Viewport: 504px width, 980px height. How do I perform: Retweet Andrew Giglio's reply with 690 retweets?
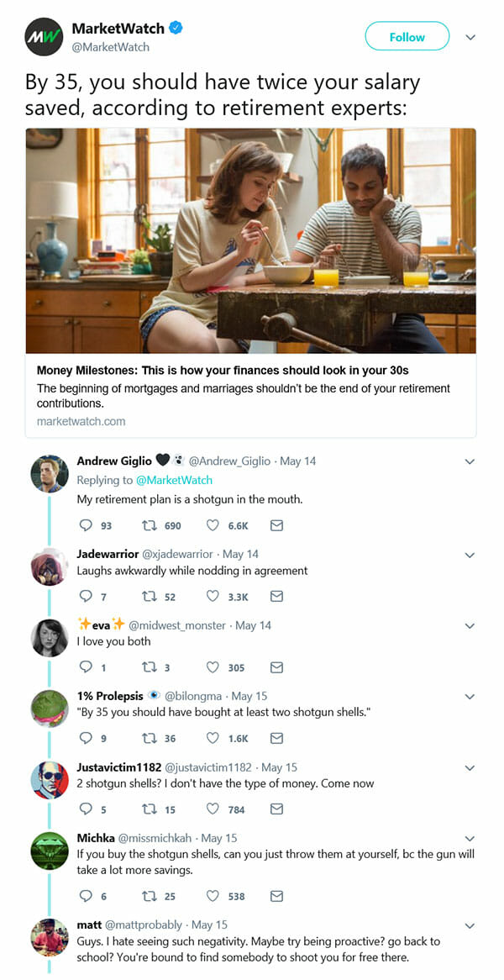[150, 525]
